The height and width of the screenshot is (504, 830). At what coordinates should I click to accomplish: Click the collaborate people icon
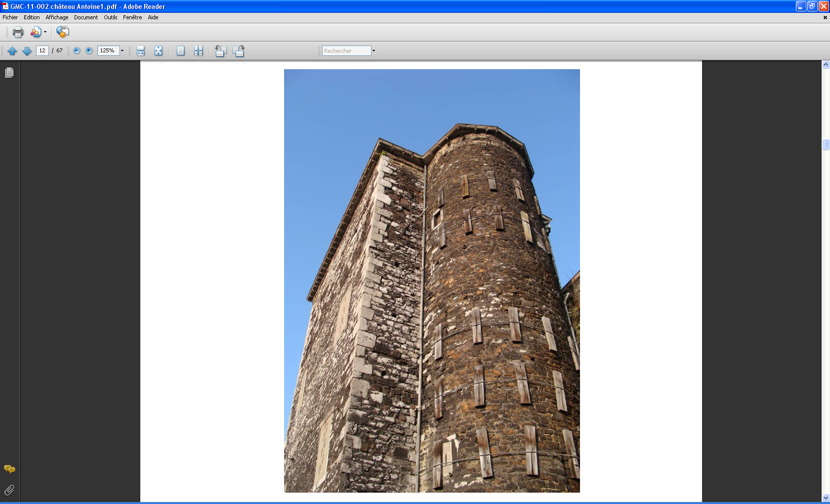tap(36, 32)
